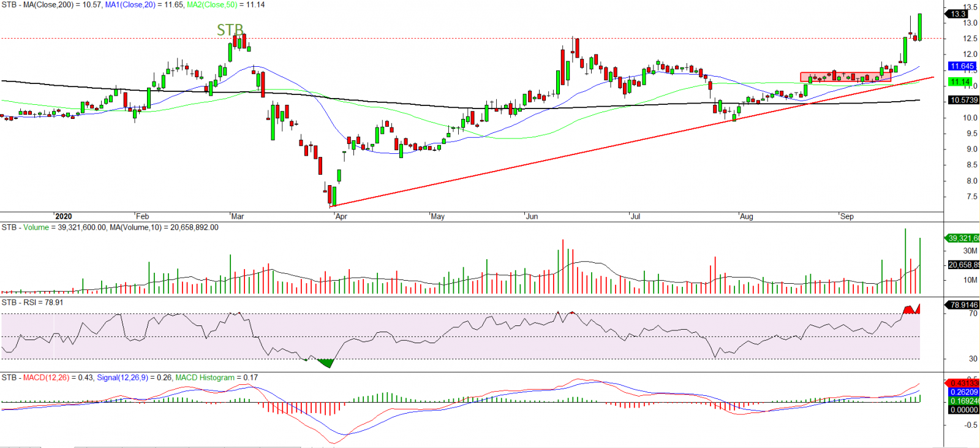Click the black 10.5739 price axis tag
The height and width of the screenshot is (448, 980).
pos(963,100)
